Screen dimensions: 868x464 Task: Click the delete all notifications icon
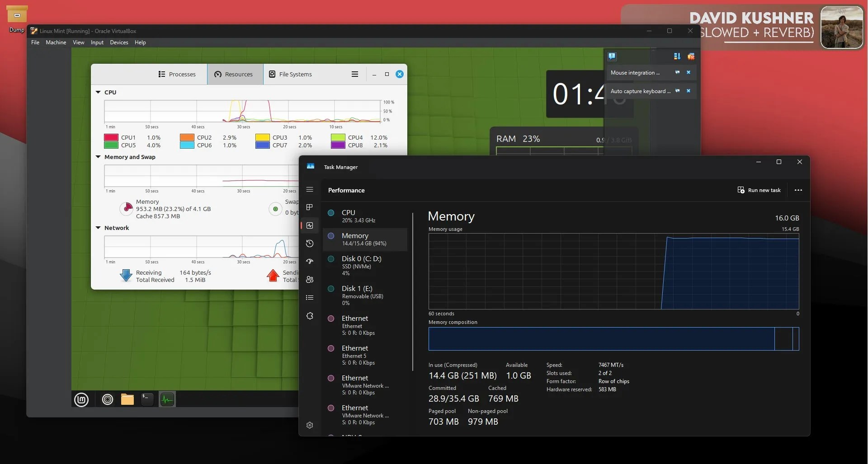[x=691, y=56]
